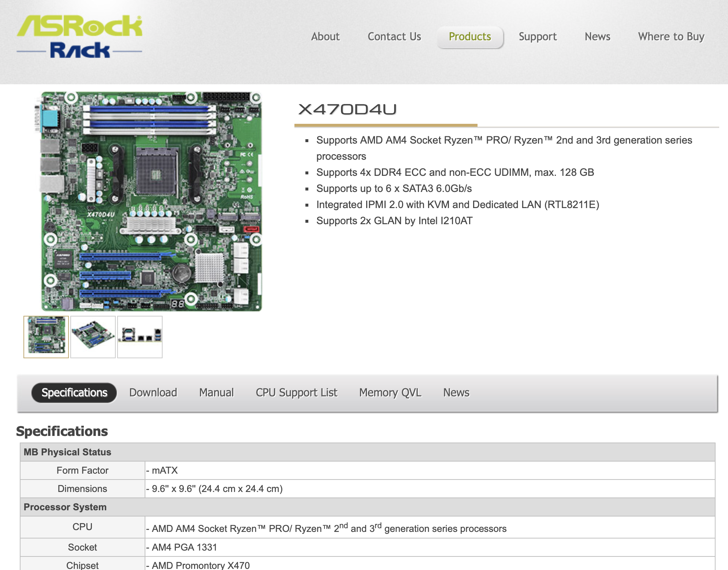This screenshot has width=728, height=570.
Task: Click the 'Form Factor' row label
Action: pos(82,470)
